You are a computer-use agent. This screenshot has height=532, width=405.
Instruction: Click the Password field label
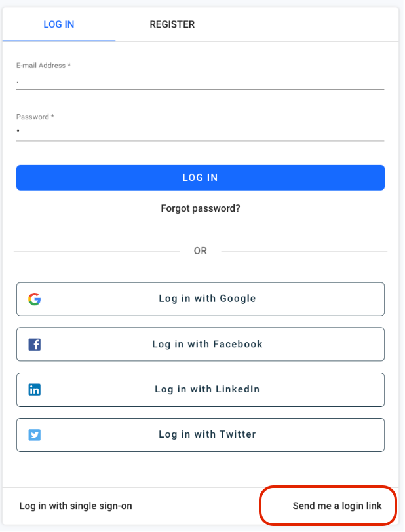pyautogui.click(x=35, y=117)
